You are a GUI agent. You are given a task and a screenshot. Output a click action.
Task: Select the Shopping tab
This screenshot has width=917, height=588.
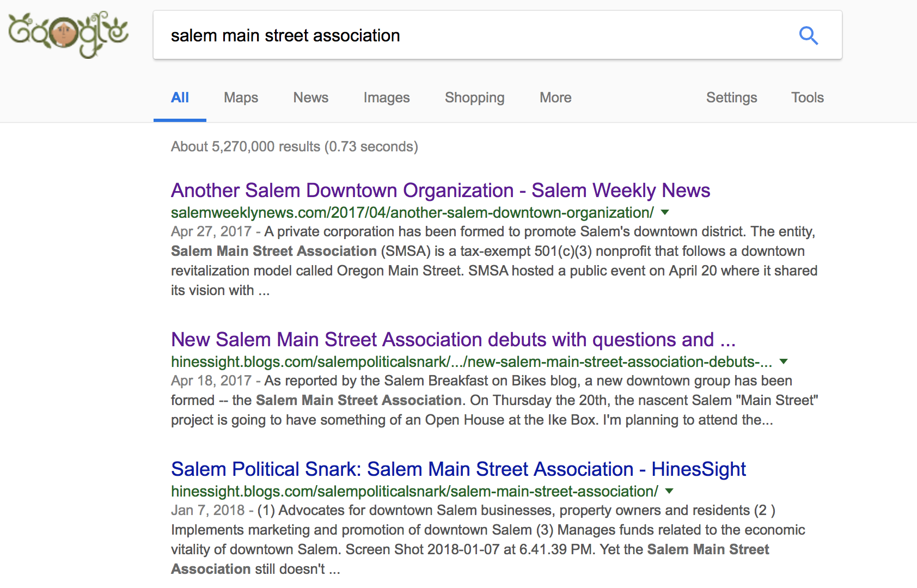474,97
